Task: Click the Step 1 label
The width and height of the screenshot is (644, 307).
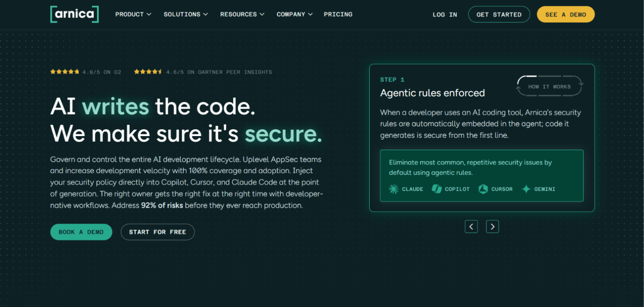Action: [392, 79]
